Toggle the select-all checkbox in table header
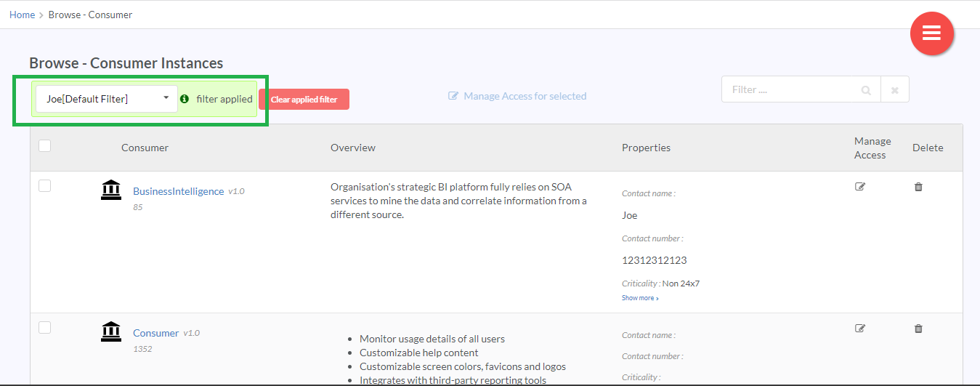The width and height of the screenshot is (980, 386). point(45,146)
